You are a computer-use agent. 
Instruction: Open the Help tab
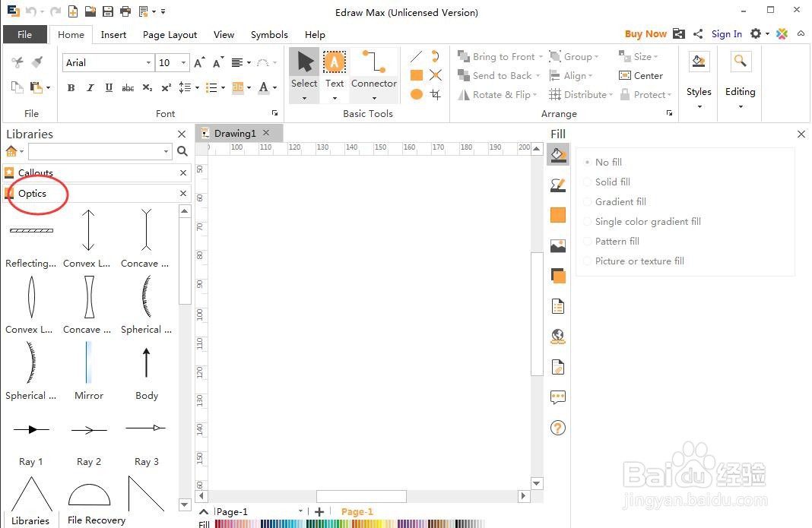315,35
